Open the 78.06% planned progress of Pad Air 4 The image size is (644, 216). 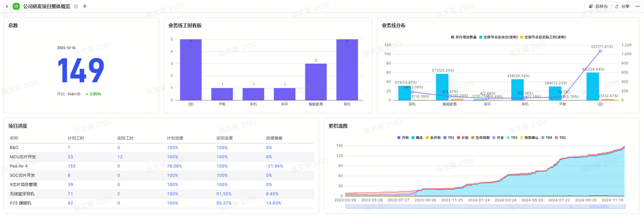[x=175, y=166]
